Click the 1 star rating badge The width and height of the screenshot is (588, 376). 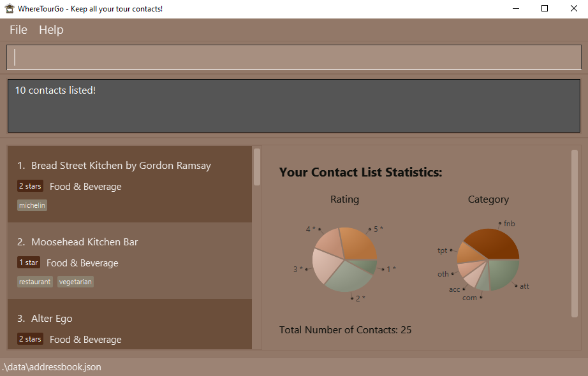click(x=28, y=263)
